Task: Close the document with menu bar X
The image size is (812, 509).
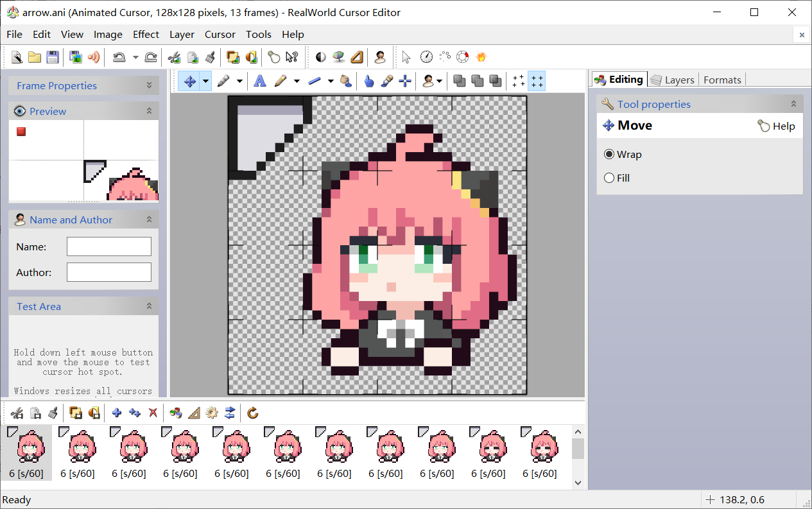Action: (x=802, y=35)
